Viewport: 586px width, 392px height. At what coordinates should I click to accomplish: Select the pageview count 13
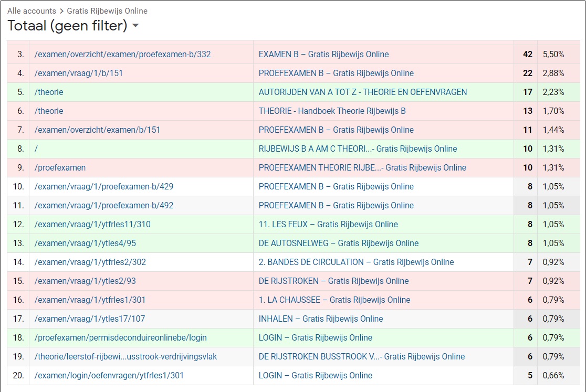[x=528, y=111]
